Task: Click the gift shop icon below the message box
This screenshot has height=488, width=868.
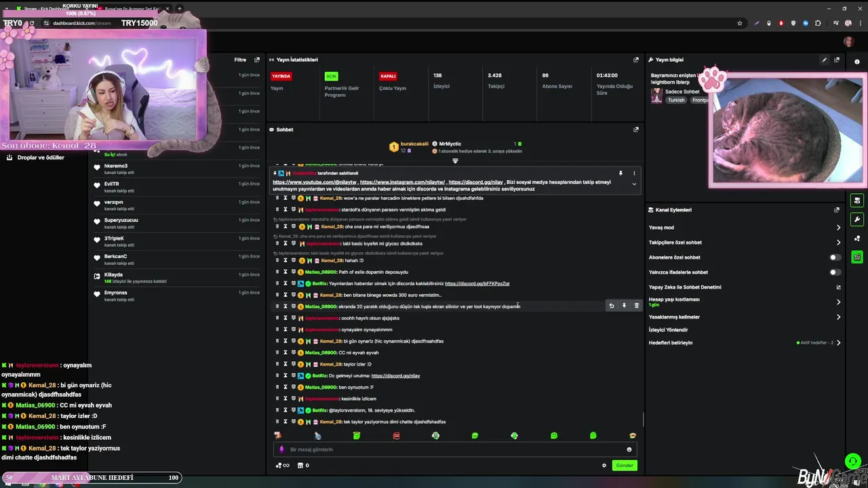Action: pyautogui.click(x=300, y=466)
